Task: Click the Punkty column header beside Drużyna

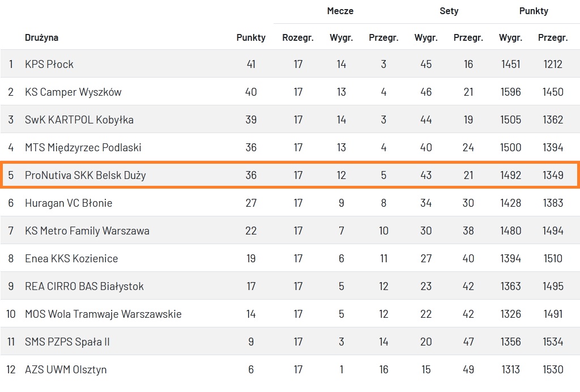Action: pos(251,38)
